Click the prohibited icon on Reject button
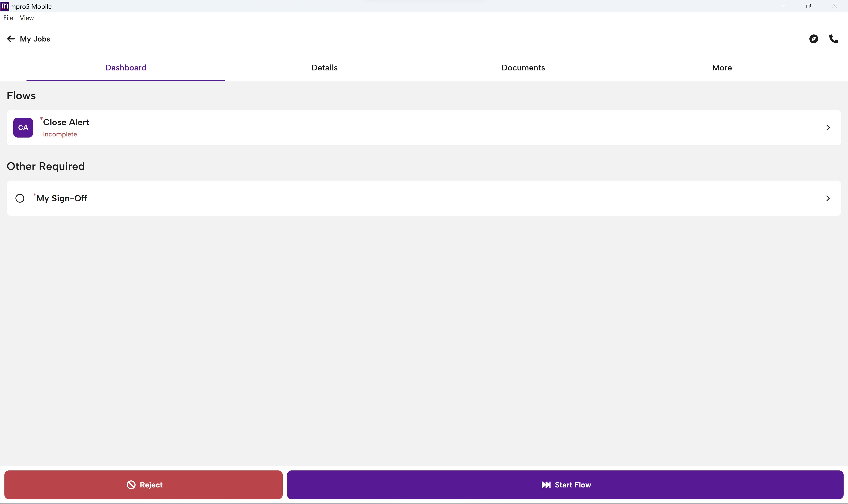This screenshot has height=504, width=848. click(131, 485)
